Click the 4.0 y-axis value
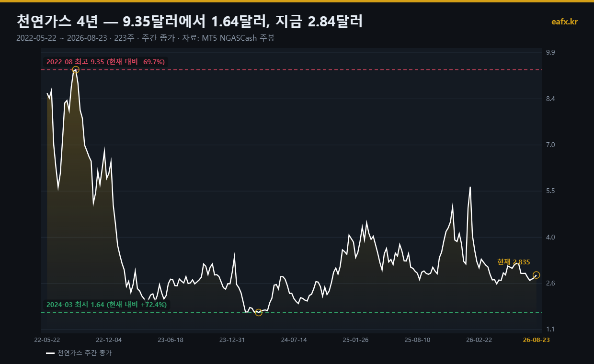The height and width of the screenshot is (364, 594). coord(550,237)
